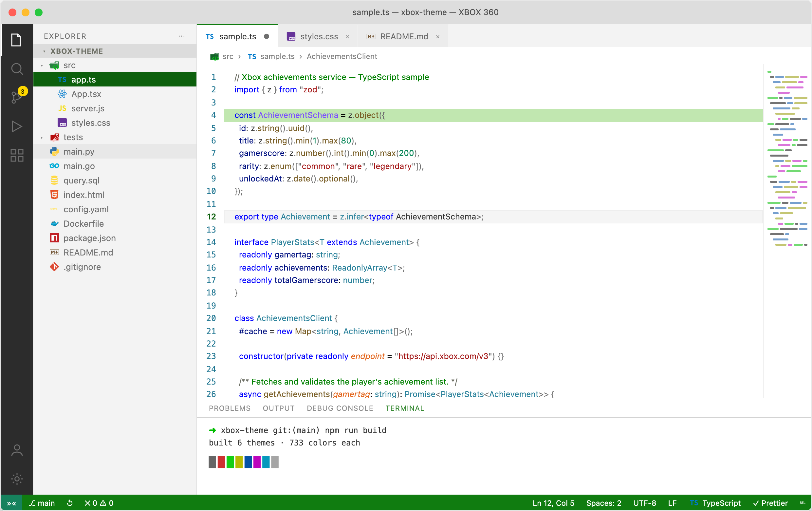Viewport: 812px width, 511px height.
Task: Expand the tests folder arrow
Action: (x=42, y=137)
